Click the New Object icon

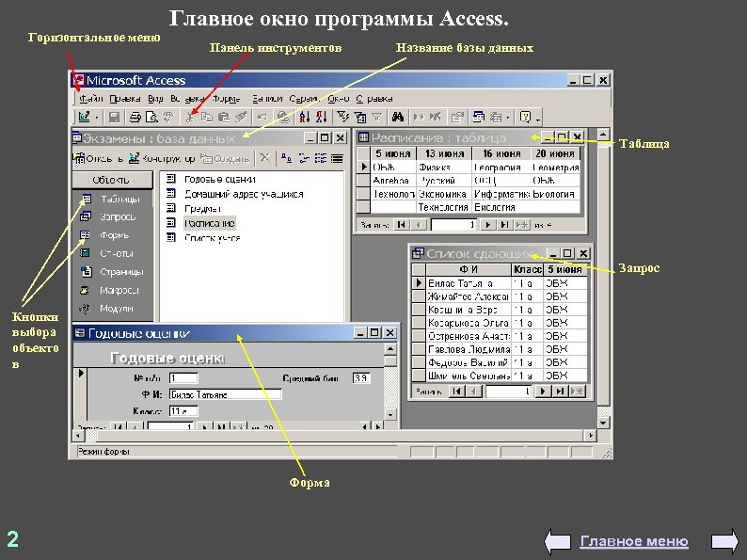497,117
